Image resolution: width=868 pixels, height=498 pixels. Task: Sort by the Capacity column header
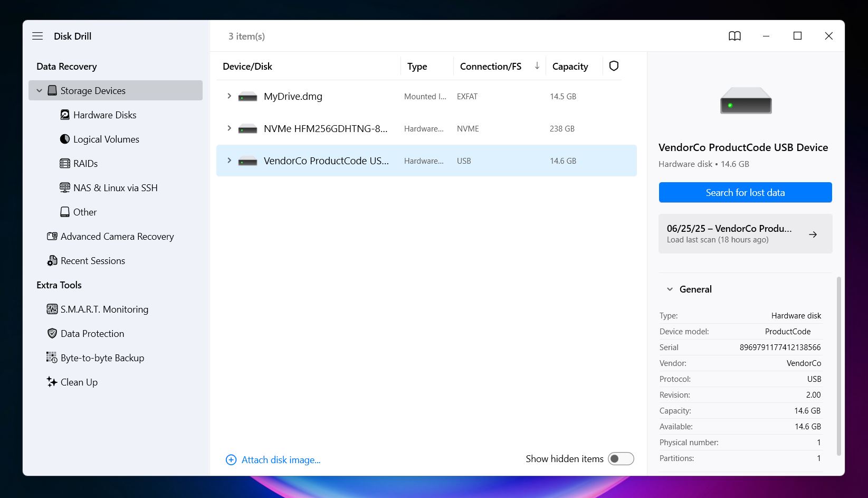click(x=570, y=67)
